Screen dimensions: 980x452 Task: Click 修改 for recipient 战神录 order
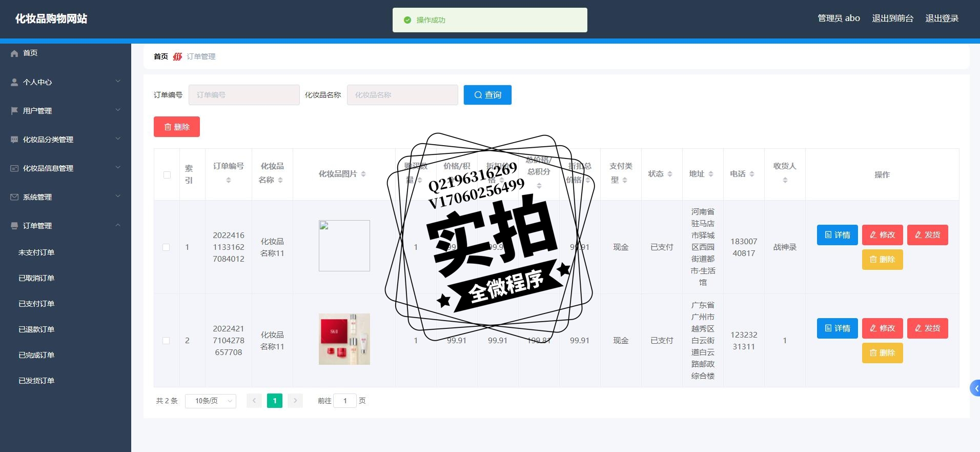pos(883,235)
